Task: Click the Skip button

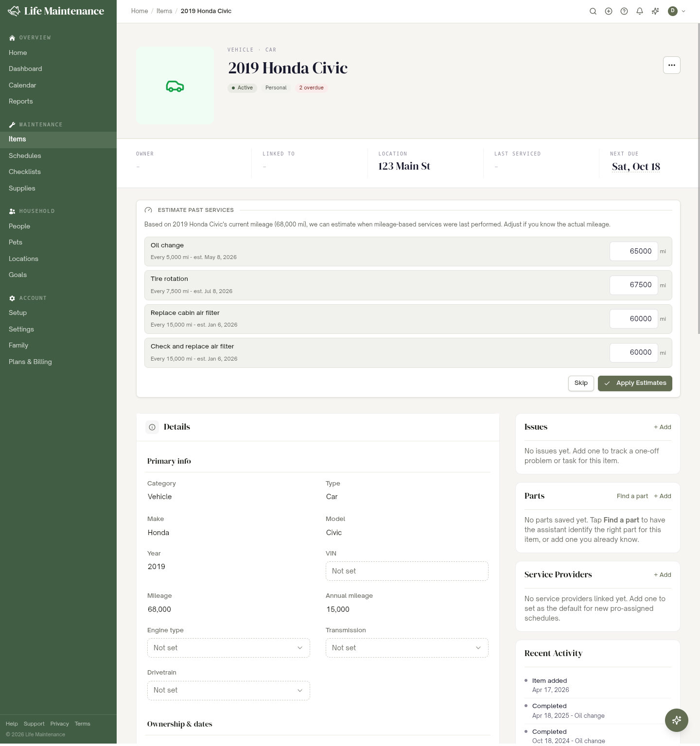Action: (581, 383)
